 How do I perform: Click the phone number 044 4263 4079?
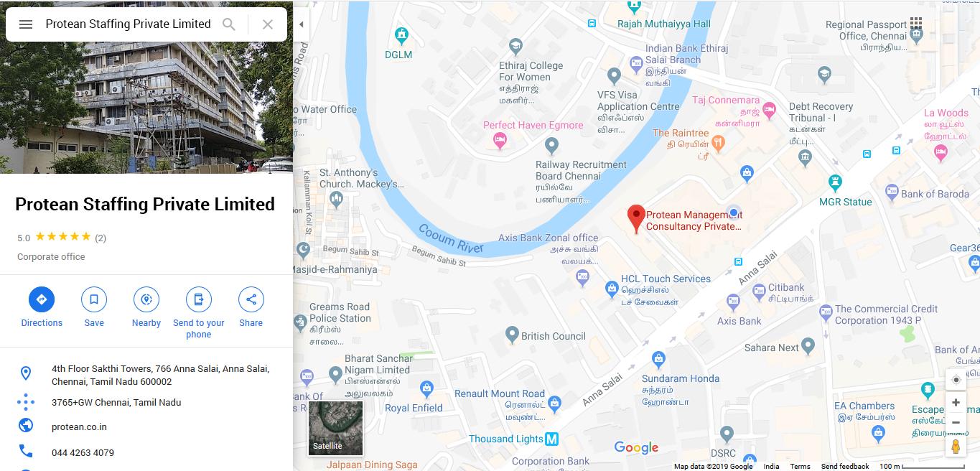point(83,453)
